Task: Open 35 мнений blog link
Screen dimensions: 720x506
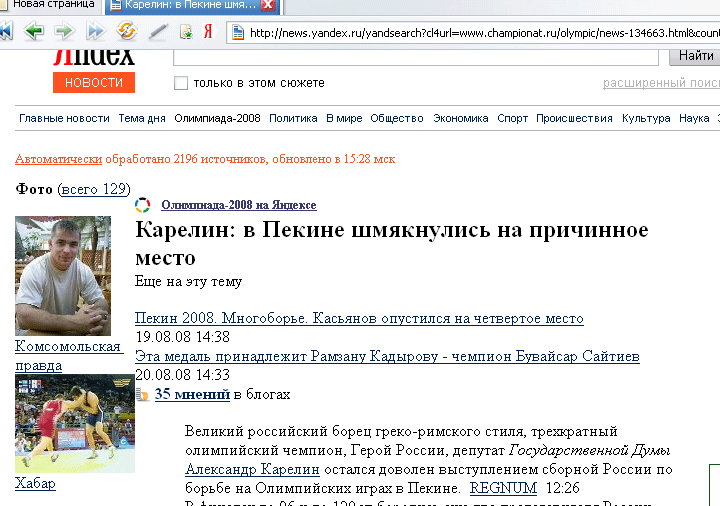Action: pyautogui.click(x=192, y=394)
